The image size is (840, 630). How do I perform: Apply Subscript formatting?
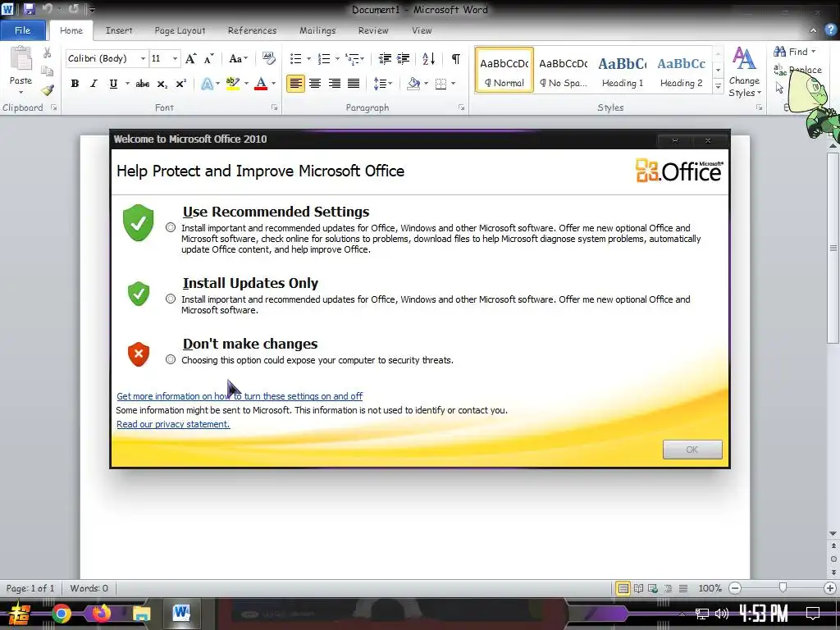(x=162, y=84)
